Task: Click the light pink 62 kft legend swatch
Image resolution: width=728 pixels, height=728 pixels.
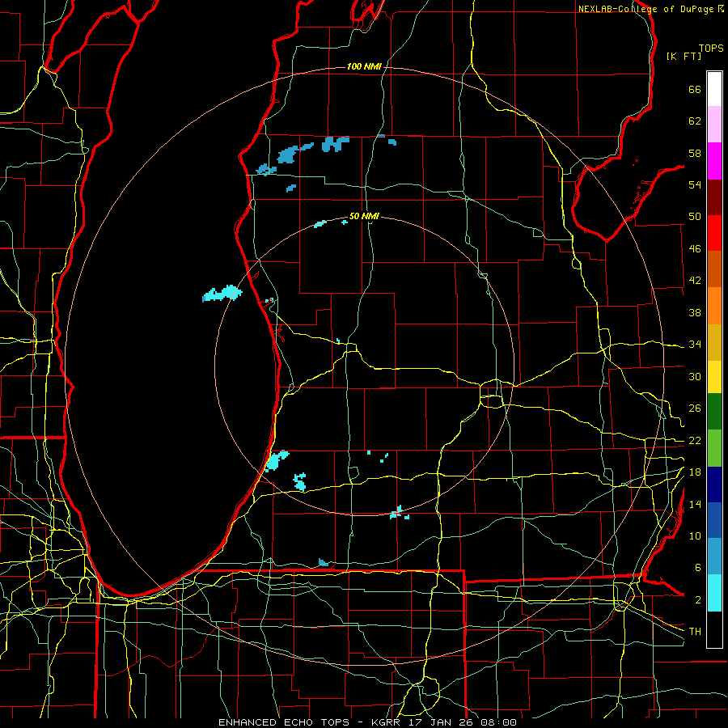Action: [x=714, y=124]
